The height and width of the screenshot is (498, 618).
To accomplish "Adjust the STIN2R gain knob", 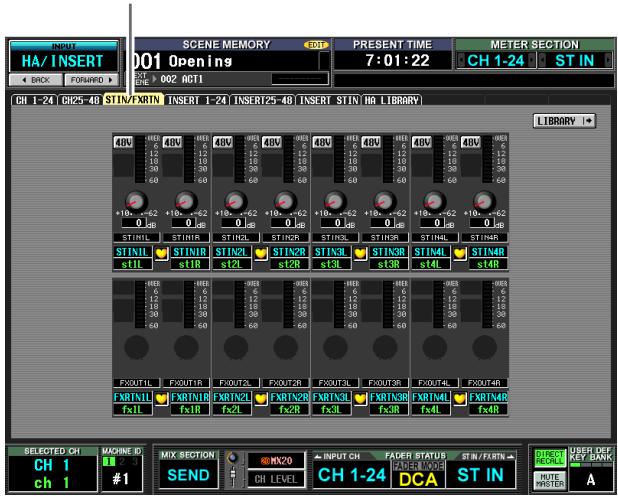I will (x=285, y=201).
